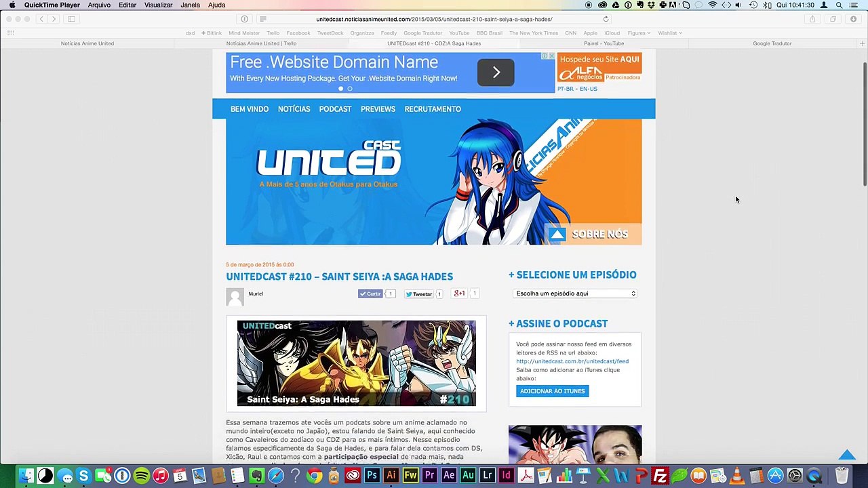Click the Safari share icon

(812, 19)
